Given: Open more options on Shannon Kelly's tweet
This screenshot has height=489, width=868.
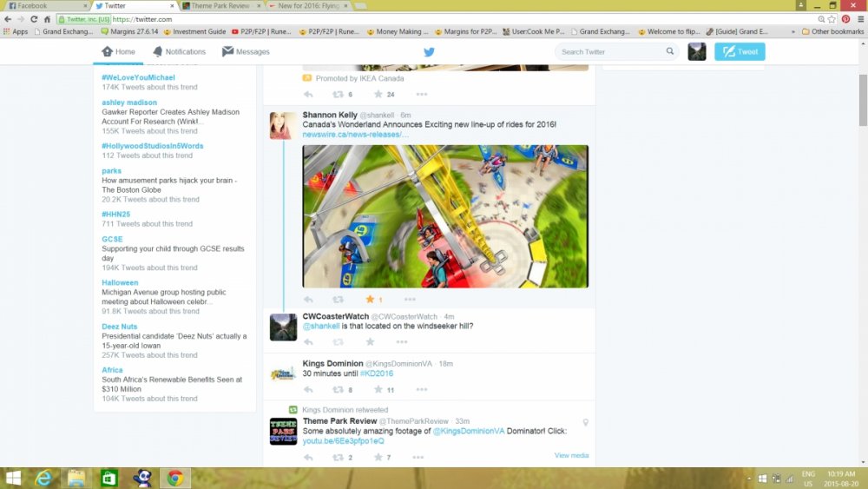Looking at the screenshot, I should click(x=410, y=300).
